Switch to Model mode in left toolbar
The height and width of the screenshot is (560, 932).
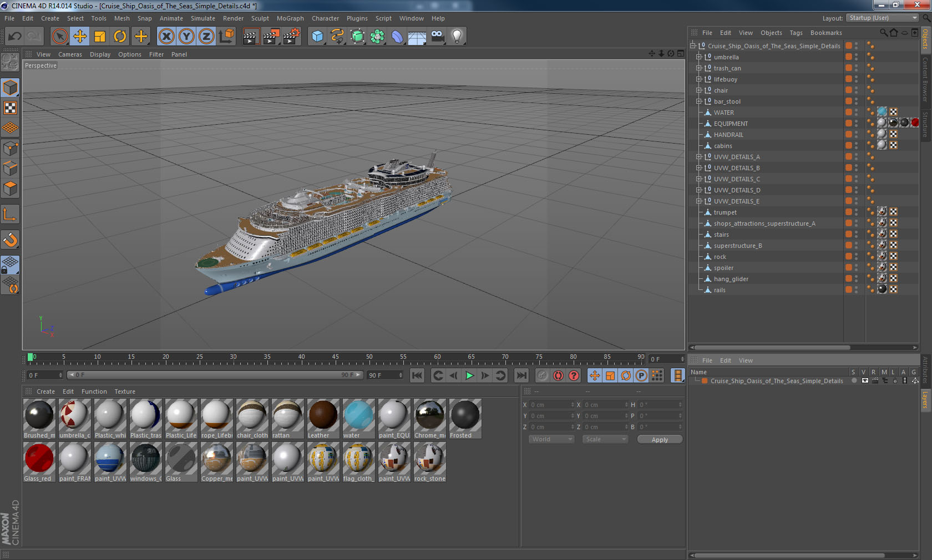click(10, 88)
